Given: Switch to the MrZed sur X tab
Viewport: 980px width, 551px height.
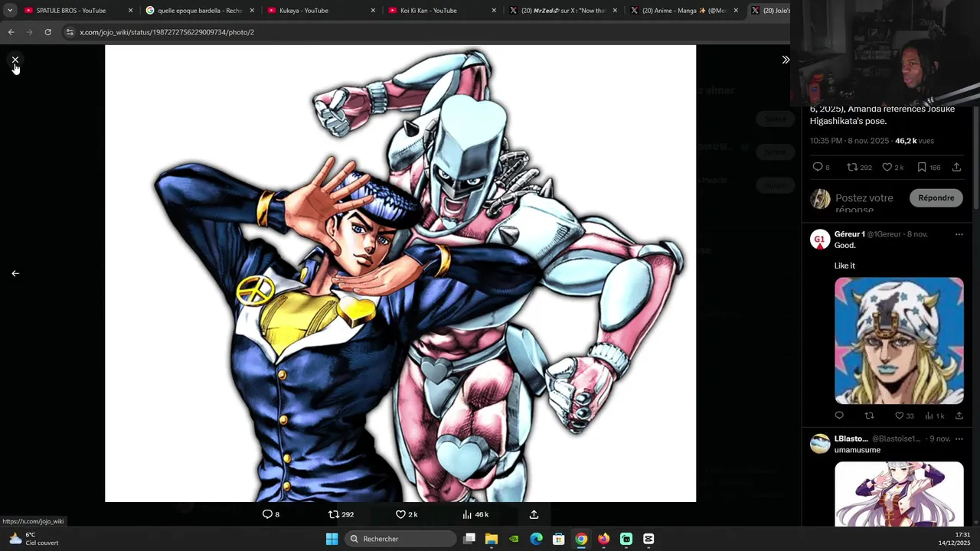Looking at the screenshot, I should pos(563,11).
